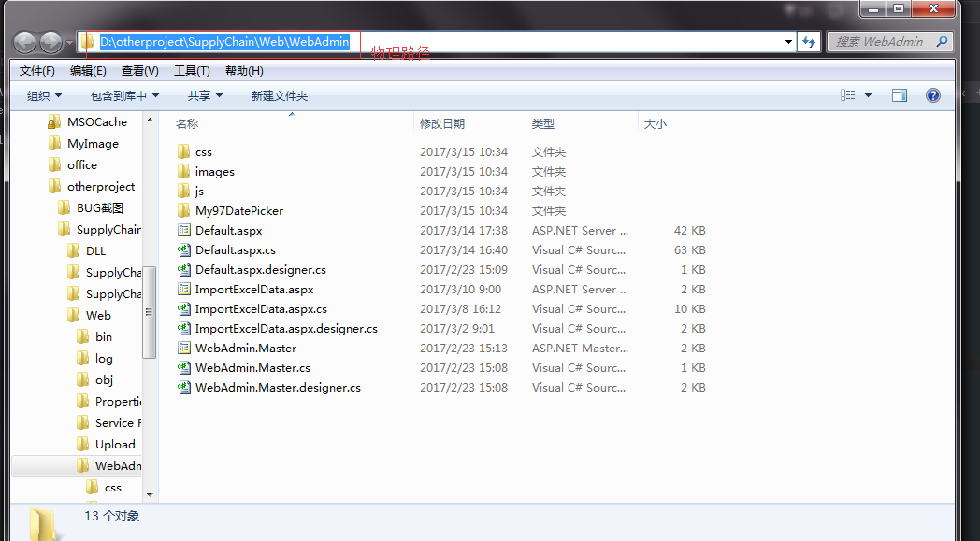Select the My97DatePicker folder icon
Viewport: 980px width, 541px height.
pos(183,210)
